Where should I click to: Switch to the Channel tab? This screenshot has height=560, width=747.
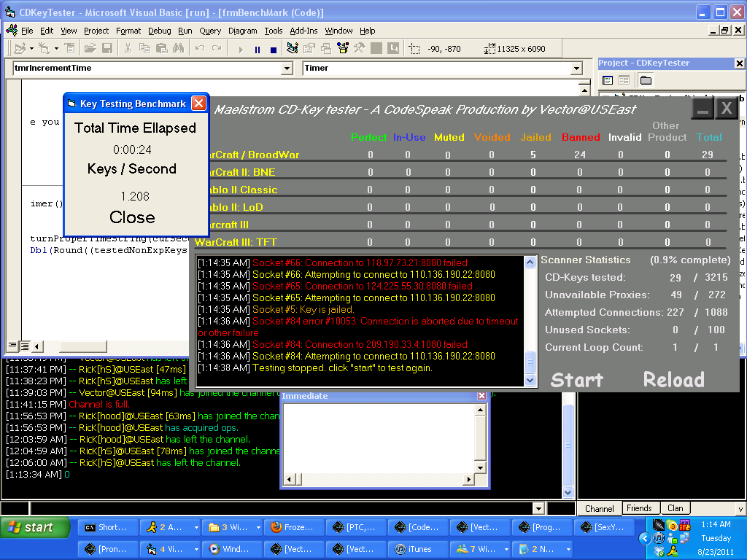(600, 508)
